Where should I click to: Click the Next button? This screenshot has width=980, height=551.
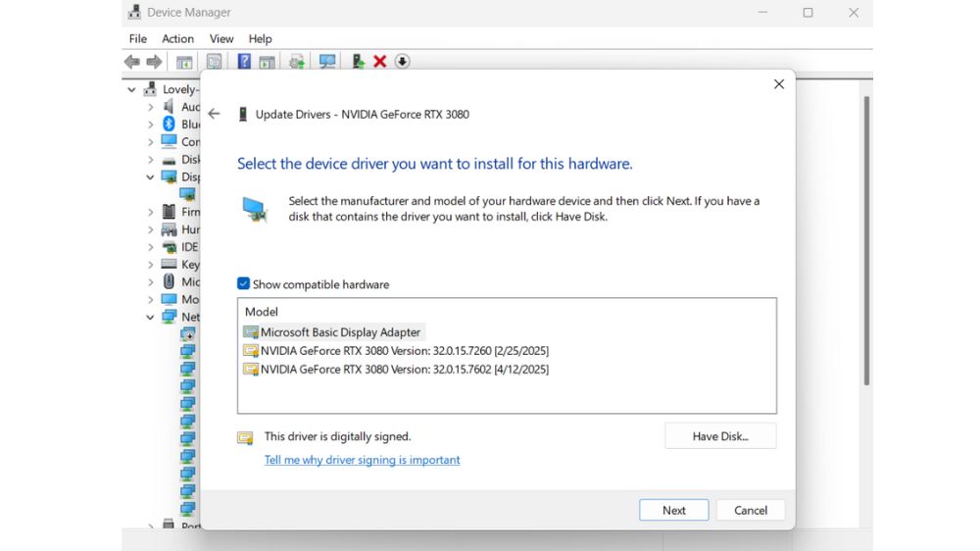[x=674, y=510]
